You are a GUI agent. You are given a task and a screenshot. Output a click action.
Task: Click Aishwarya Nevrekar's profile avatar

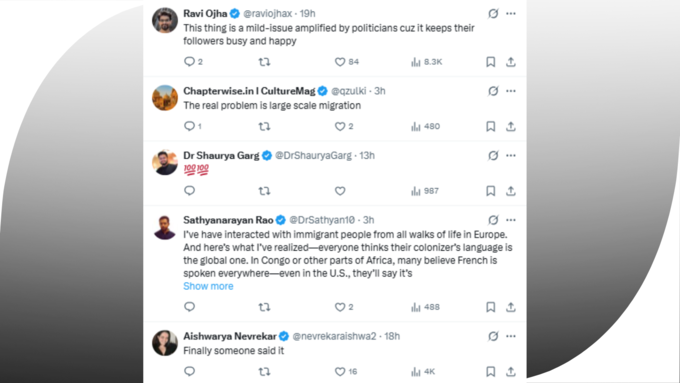click(165, 343)
